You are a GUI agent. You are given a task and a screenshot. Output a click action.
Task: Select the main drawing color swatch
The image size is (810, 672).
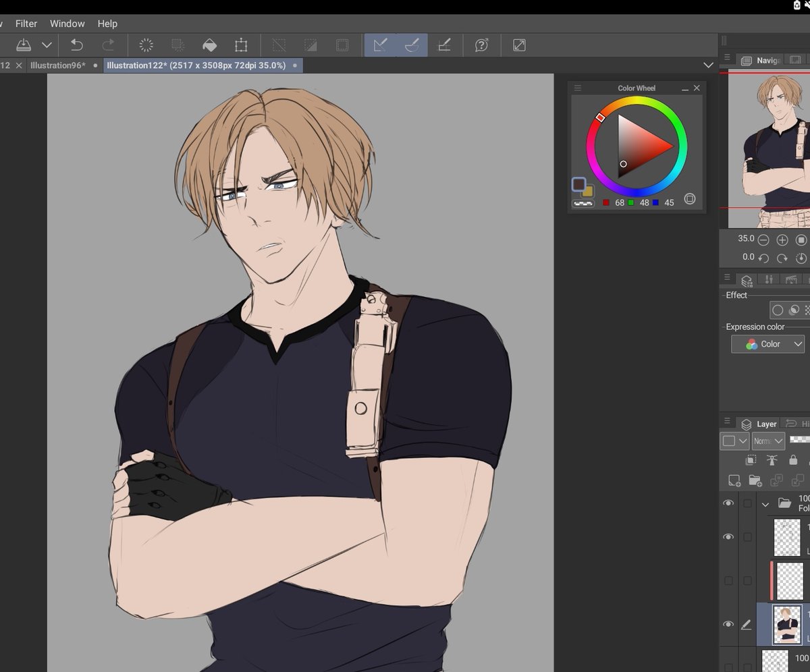[579, 184]
